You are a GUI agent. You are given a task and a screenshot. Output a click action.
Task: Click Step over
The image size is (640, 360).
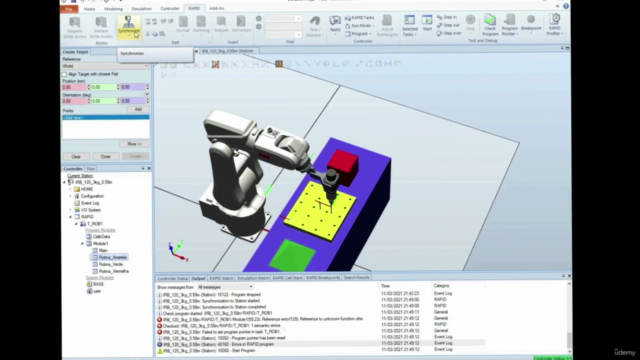click(x=449, y=33)
